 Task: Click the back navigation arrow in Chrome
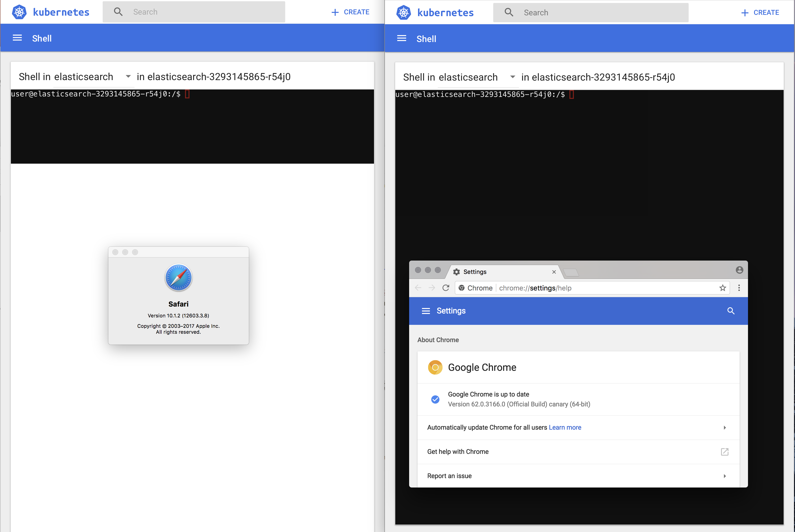pos(418,288)
